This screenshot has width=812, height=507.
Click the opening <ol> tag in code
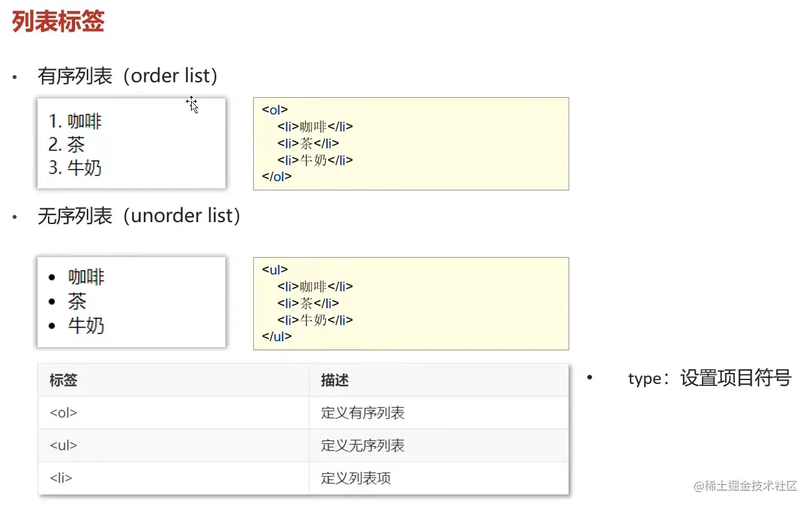point(275,109)
